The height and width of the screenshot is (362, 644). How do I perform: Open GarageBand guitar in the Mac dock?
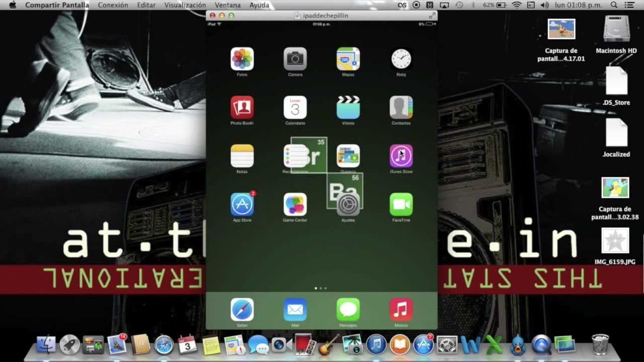[329, 345]
